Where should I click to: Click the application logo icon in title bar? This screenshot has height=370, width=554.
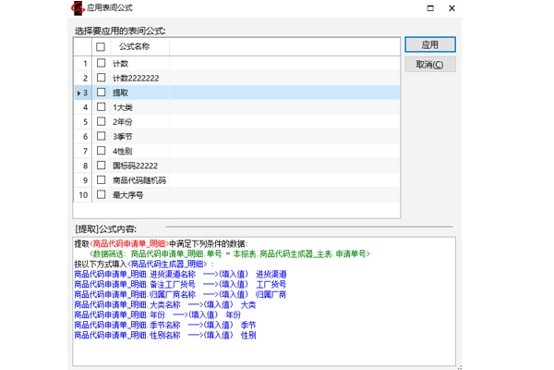coord(77,8)
